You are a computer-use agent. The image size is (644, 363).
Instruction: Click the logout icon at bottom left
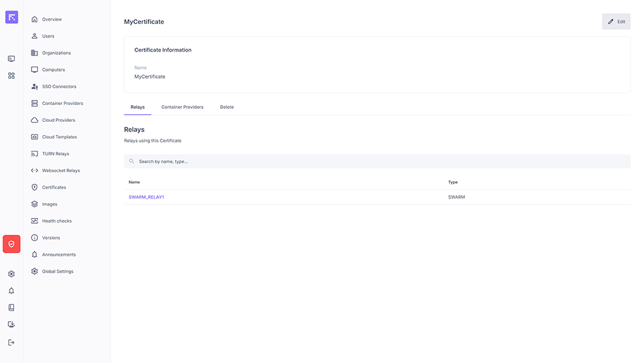click(x=12, y=342)
